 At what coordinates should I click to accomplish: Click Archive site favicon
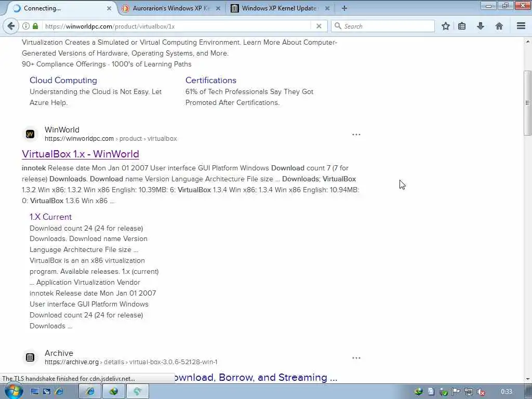[x=30, y=357]
